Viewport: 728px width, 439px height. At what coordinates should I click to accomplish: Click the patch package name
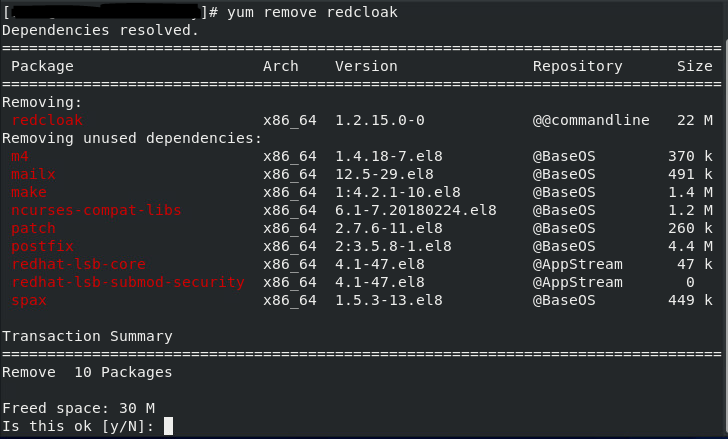[33, 228]
